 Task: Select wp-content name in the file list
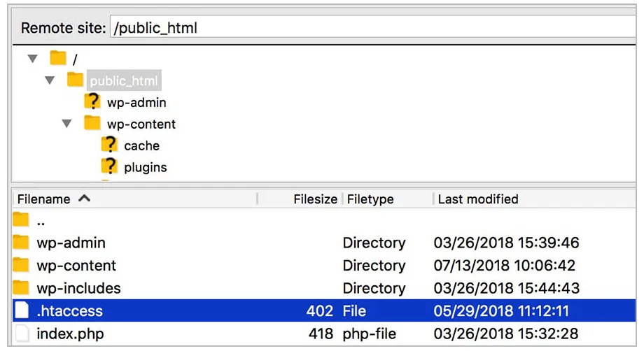click(76, 266)
